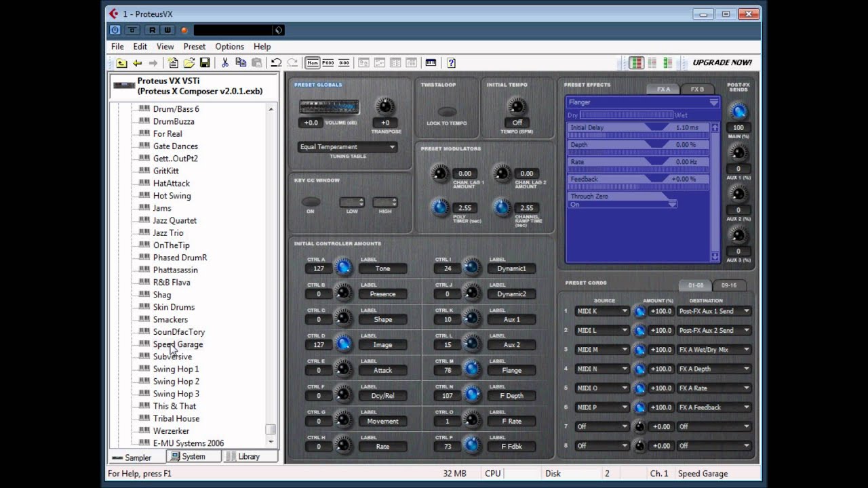
Task: Click the CTRL M Flange label field
Action: (511, 370)
